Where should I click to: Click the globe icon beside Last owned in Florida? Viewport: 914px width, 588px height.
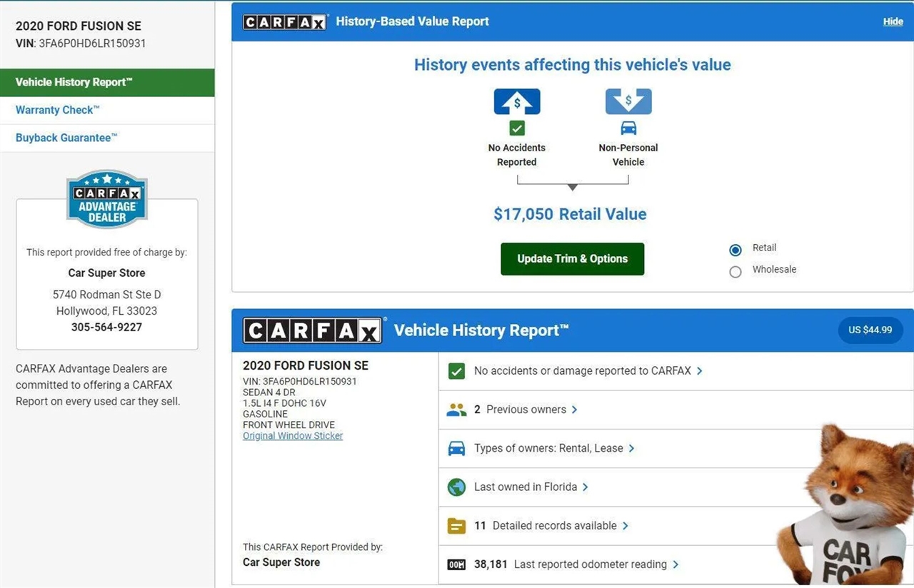[x=456, y=487]
